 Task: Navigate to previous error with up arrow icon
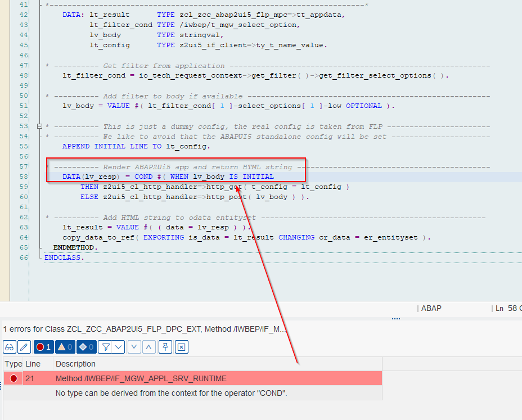[x=148, y=347]
